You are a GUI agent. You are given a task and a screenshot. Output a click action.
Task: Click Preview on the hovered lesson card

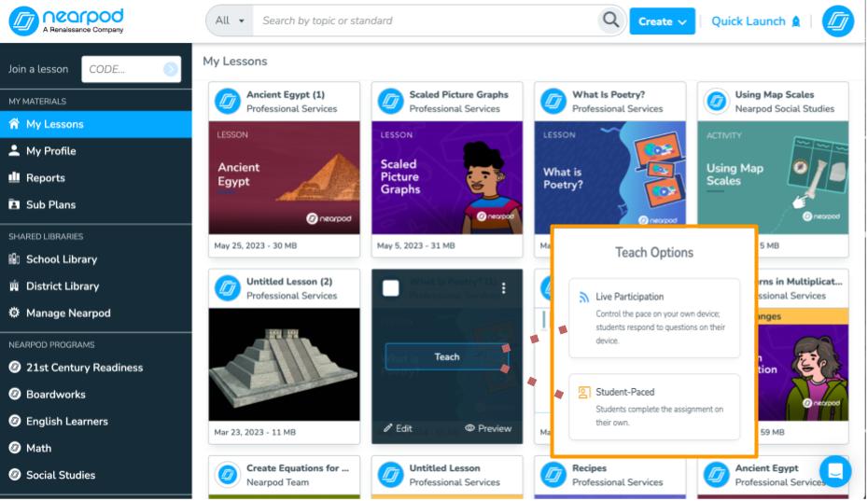[488, 428]
